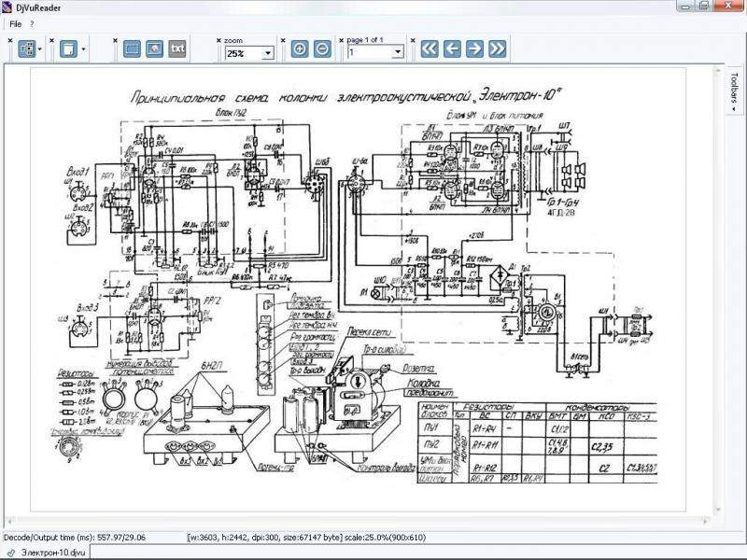Click the DjVuReader title bar icon
This screenshot has width=747, height=560.
[7, 7]
